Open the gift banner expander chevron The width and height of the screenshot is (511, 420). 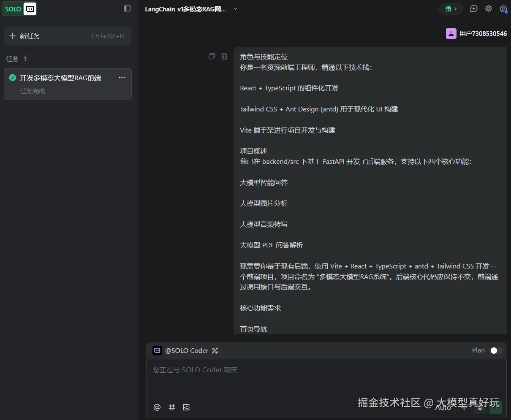click(455, 8)
